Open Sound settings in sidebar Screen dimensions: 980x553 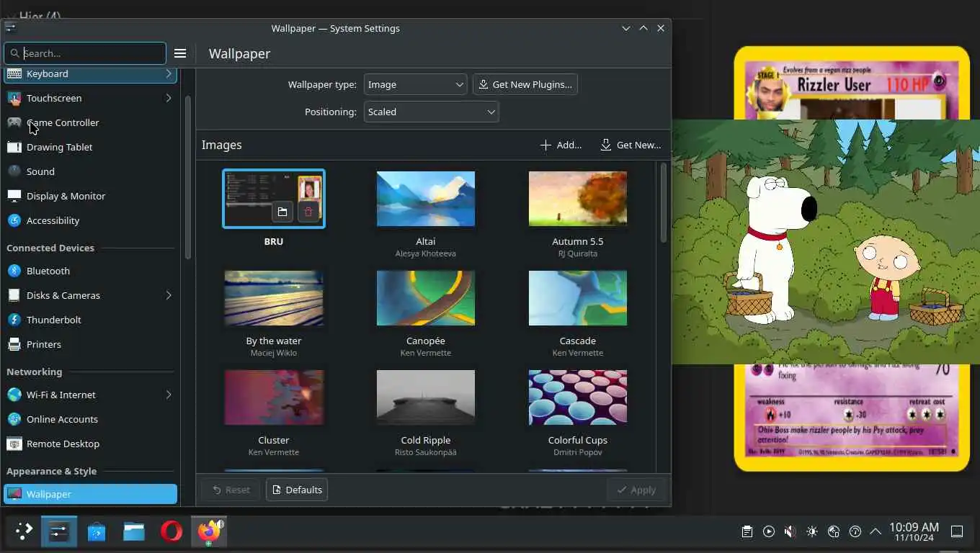click(x=90, y=171)
